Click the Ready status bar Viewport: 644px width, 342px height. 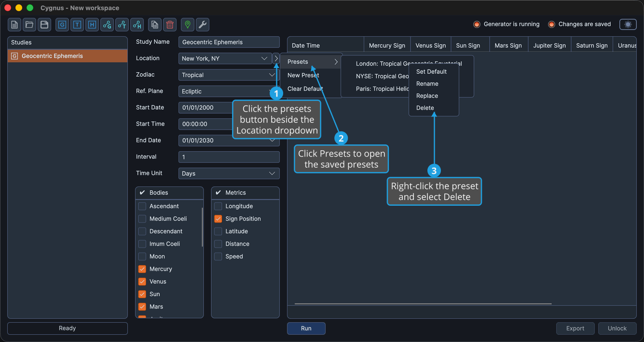point(68,328)
